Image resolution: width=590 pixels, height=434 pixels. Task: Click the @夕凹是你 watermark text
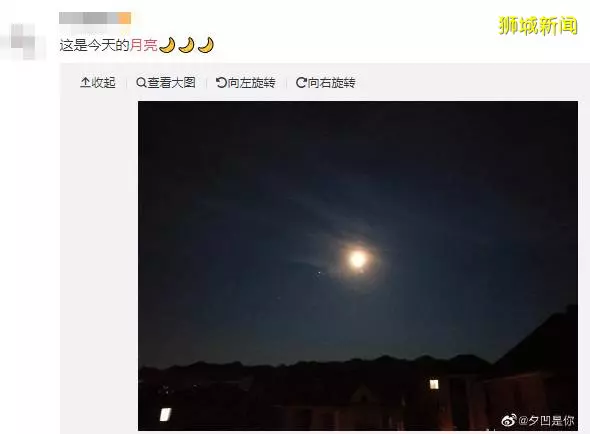[x=546, y=420]
